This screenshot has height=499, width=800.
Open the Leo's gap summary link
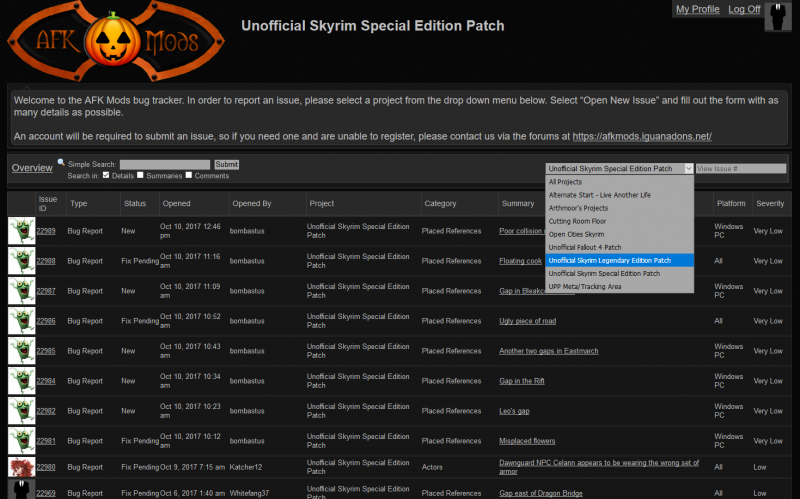(x=514, y=411)
